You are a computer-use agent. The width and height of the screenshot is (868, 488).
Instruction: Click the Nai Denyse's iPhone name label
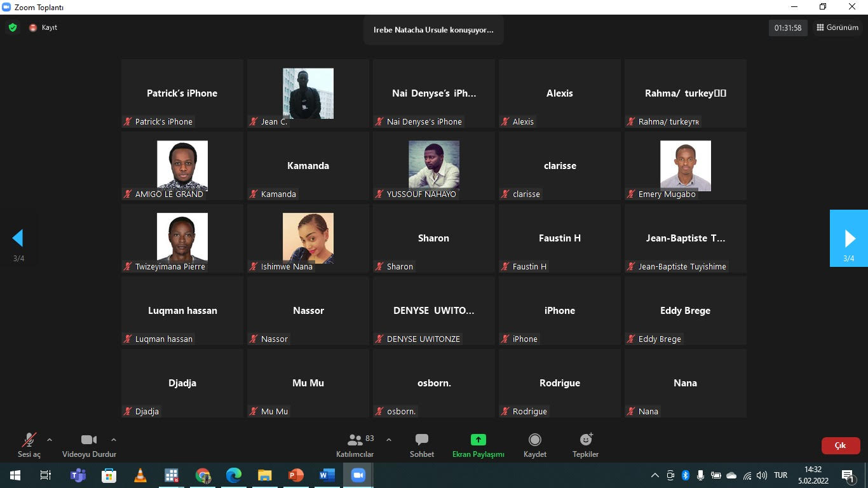click(x=424, y=121)
